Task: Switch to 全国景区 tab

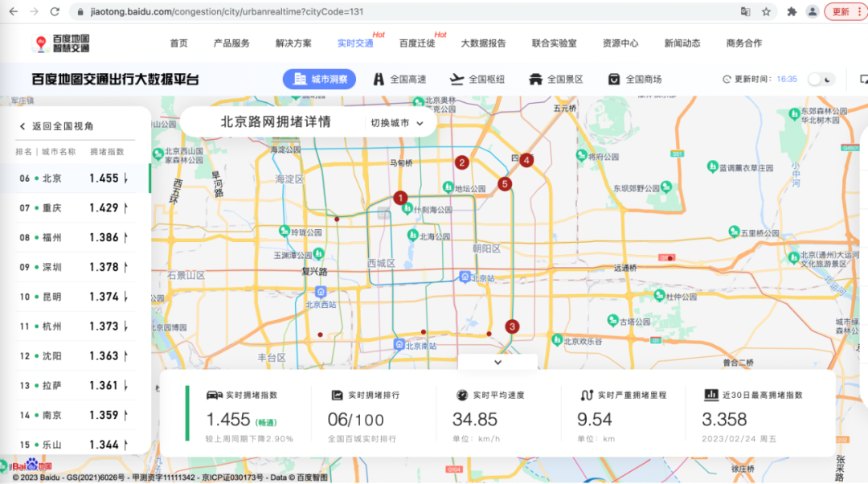Action: click(x=556, y=79)
